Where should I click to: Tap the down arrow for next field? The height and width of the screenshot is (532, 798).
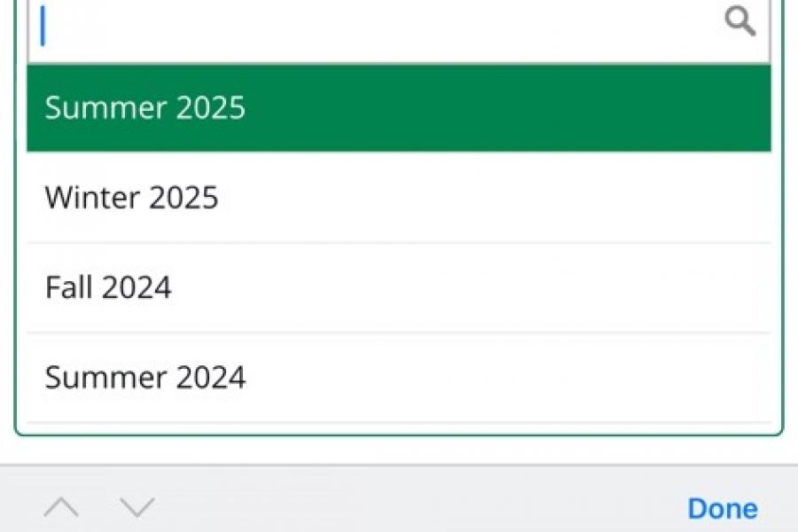click(x=137, y=508)
